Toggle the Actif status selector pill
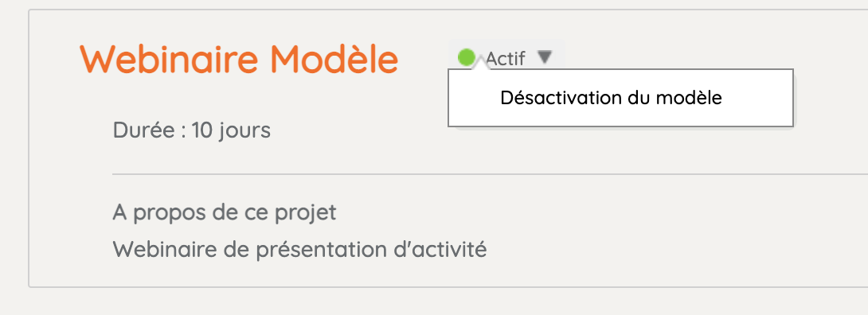Image resolution: width=868 pixels, height=315 pixels. 506,57
